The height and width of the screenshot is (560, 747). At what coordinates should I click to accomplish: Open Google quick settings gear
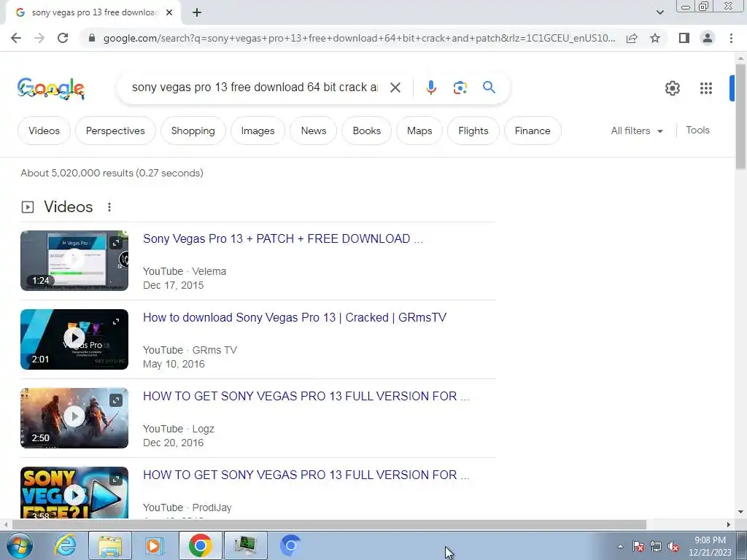672,88
